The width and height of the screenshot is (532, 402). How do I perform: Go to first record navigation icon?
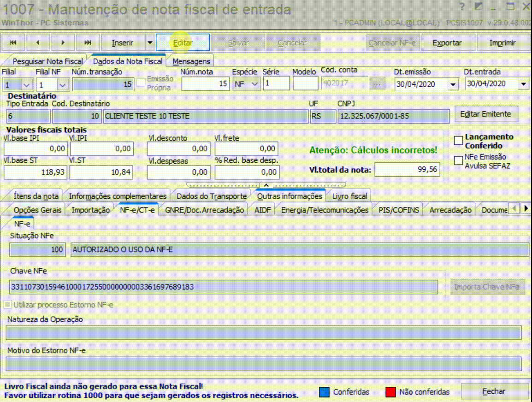click(x=13, y=42)
